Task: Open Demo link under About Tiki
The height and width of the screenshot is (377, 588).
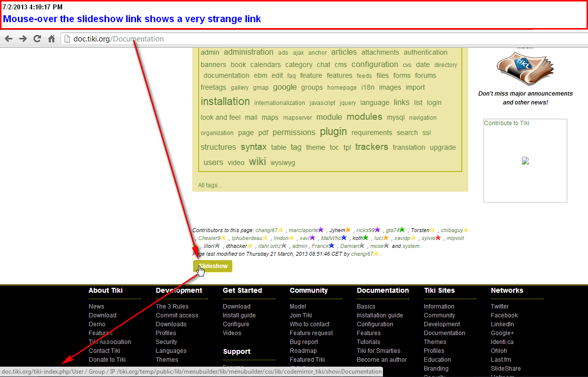Action: (97, 324)
